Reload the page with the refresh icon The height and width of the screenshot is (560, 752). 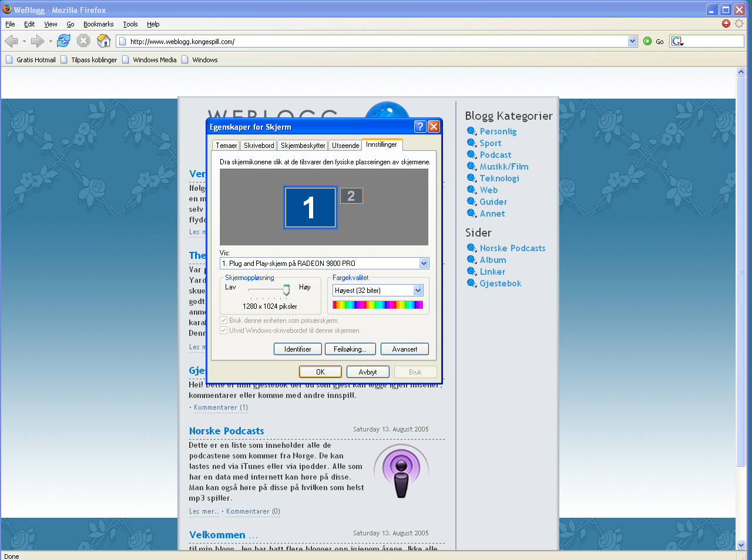(x=63, y=41)
